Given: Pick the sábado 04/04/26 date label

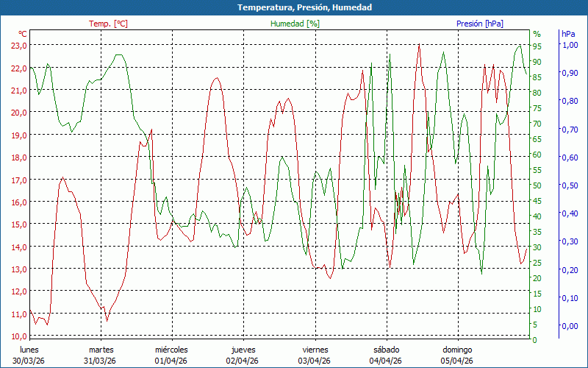Looking at the screenshot, I should pyautogui.click(x=386, y=355).
